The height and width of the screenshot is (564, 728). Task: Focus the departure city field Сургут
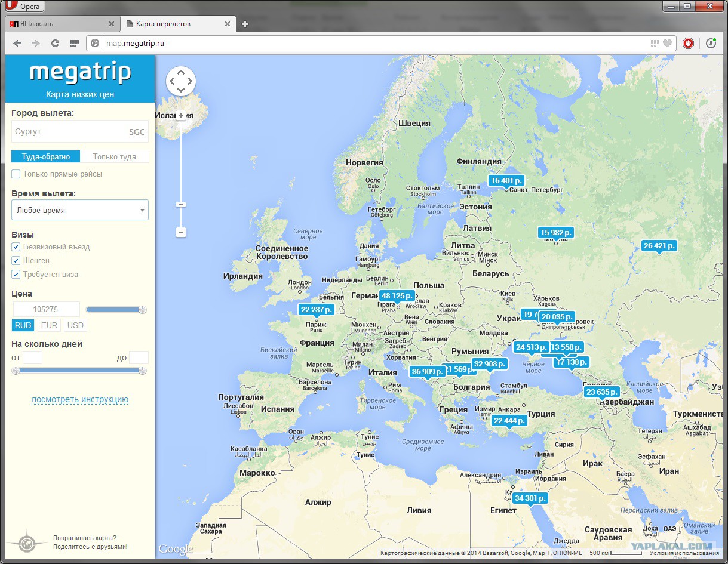[x=79, y=132]
